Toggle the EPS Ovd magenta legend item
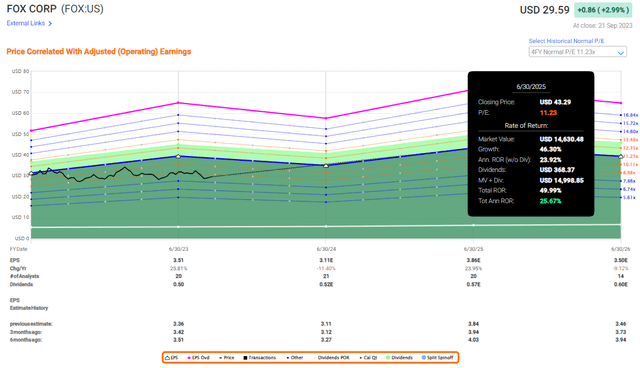Screen dimensions: 640x368 point(198,358)
